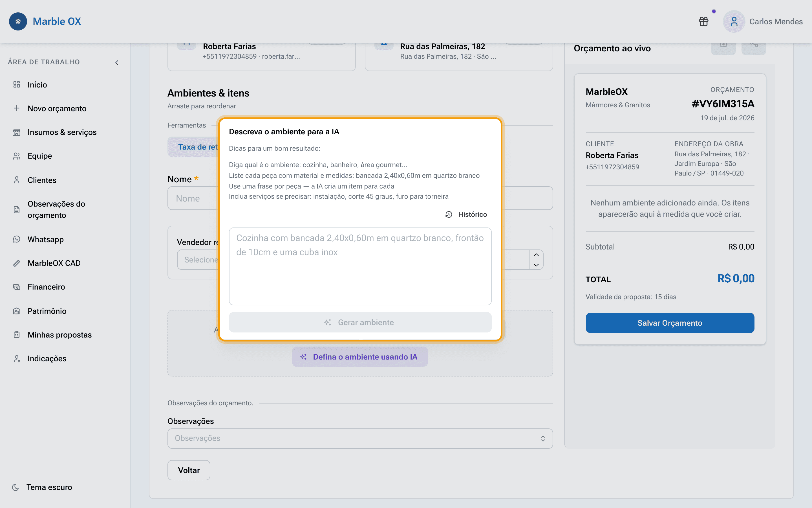Click the people icon for Equipe
This screenshot has width=812, height=508.
[16, 156]
